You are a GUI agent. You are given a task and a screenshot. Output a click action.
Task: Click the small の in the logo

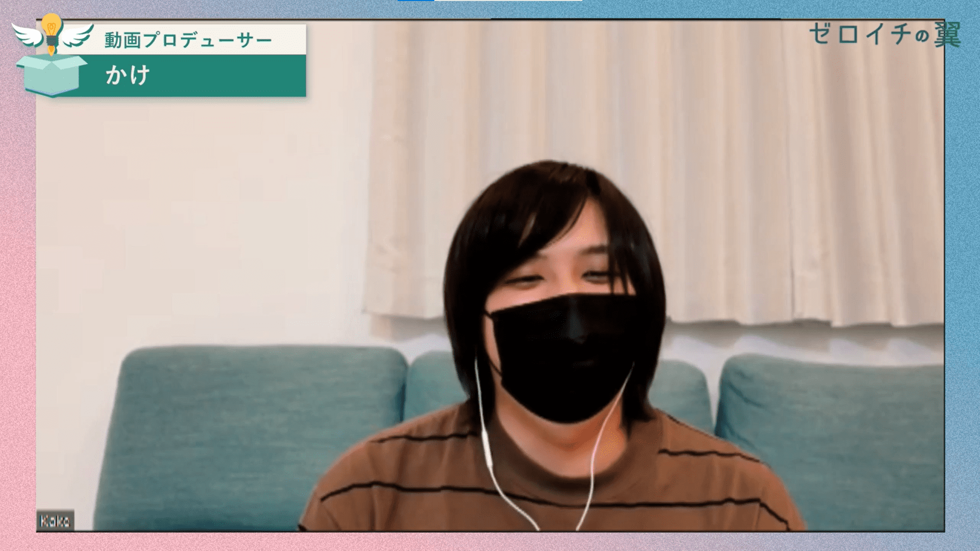click(x=921, y=37)
